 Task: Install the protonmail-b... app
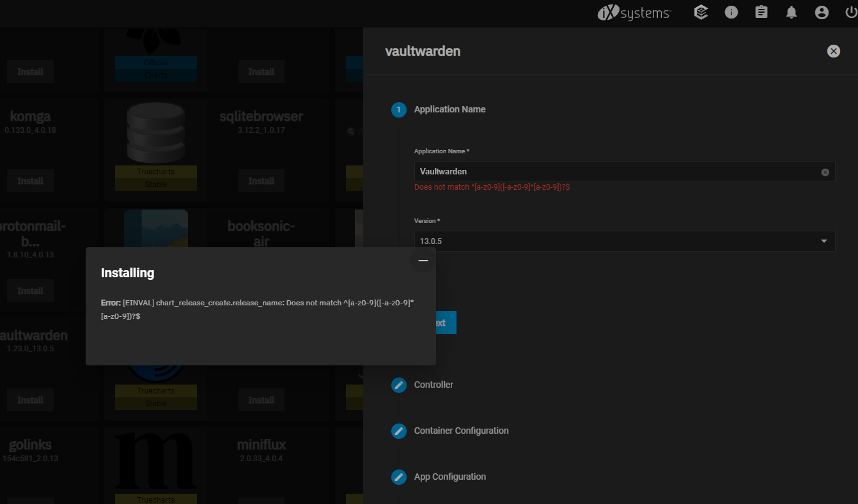30,291
